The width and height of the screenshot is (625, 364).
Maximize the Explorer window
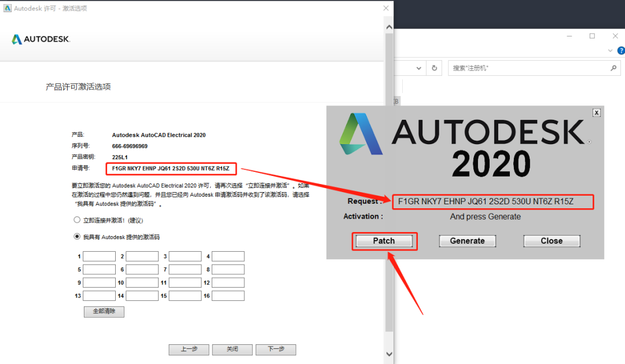coord(593,36)
